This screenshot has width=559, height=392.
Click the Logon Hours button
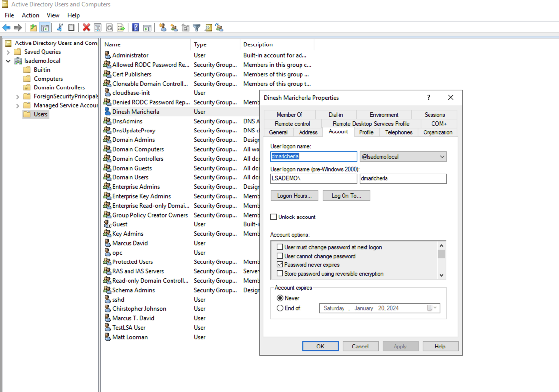[294, 196]
